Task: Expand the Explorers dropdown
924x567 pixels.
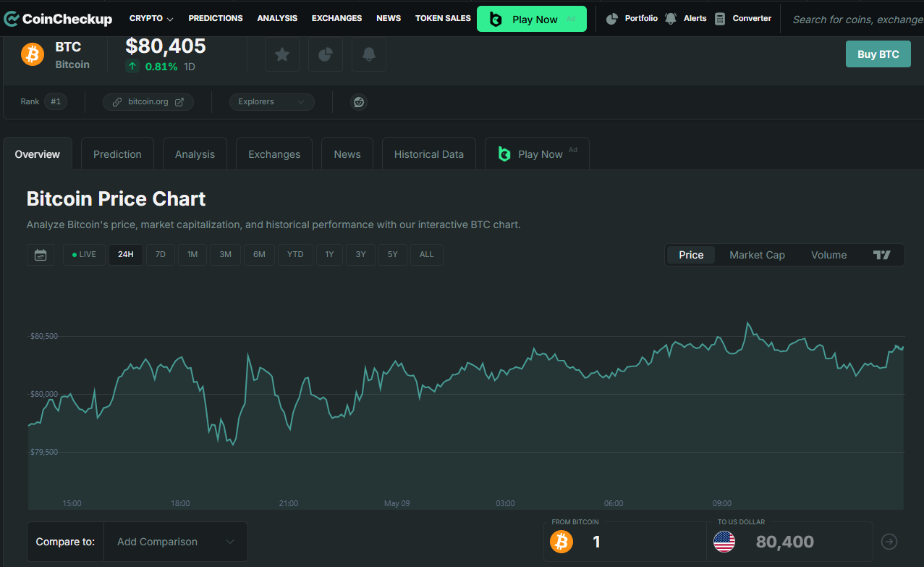Action: [272, 102]
